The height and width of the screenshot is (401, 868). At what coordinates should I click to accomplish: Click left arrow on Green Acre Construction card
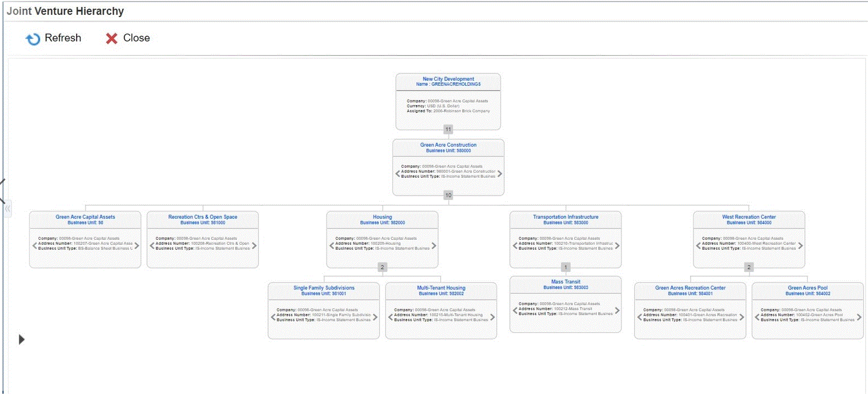click(x=397, y=174)
